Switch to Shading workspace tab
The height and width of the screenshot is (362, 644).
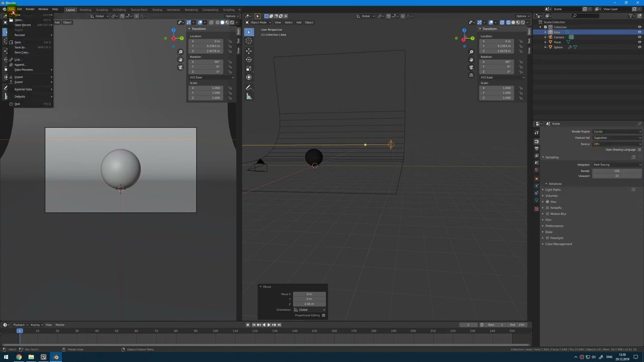157,10
